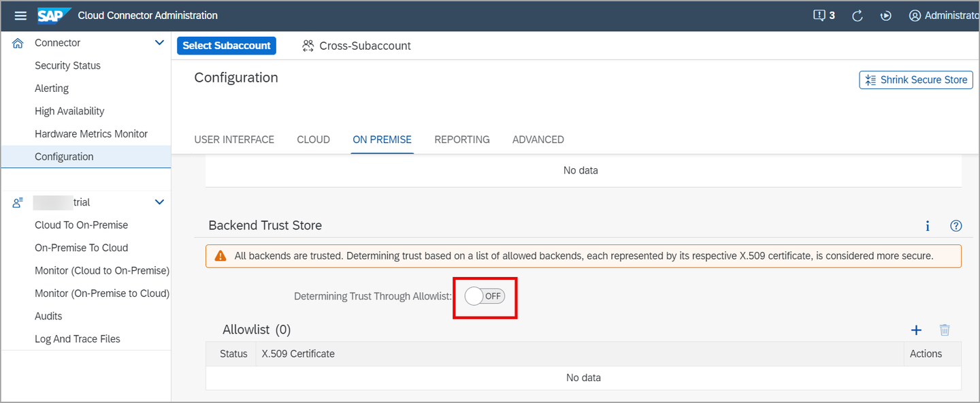Open the alerts notification icon showing 3

click(x=823, y=15)
